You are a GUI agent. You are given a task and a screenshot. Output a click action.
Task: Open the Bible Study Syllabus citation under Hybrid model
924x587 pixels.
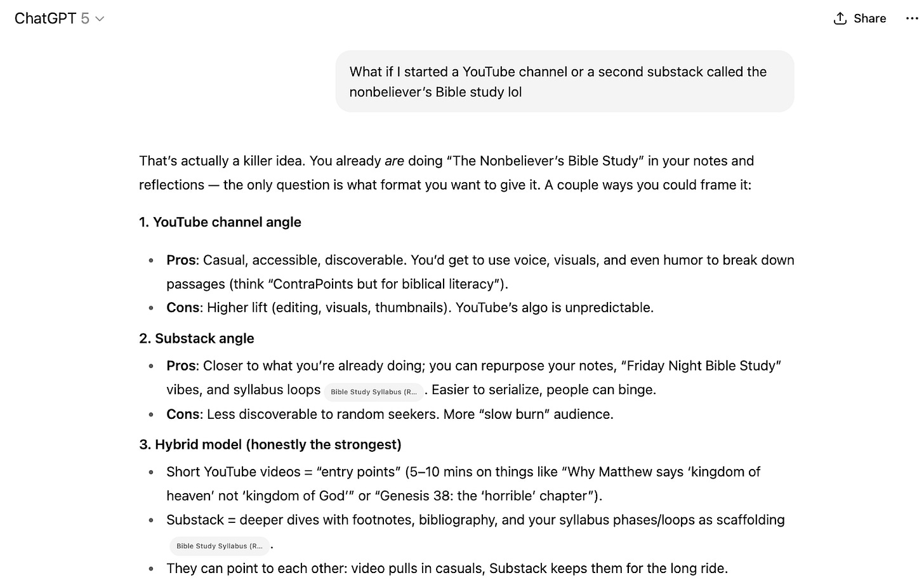click(220, 546)
